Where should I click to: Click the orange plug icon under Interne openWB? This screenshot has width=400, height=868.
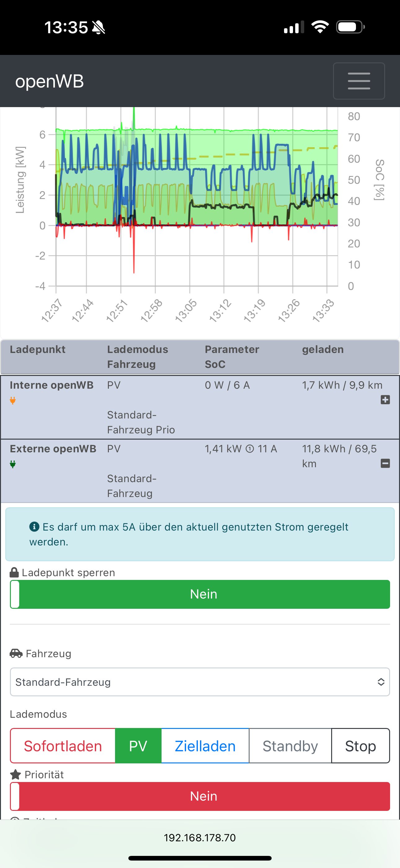point(13,400)
